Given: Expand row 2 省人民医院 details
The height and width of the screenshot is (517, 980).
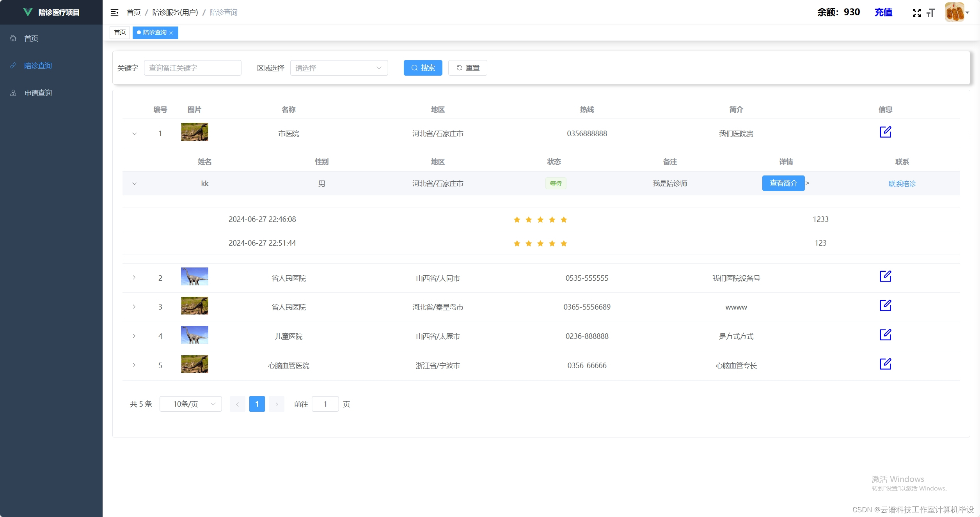Looking at the screenshot, I should tap(134, 278).
